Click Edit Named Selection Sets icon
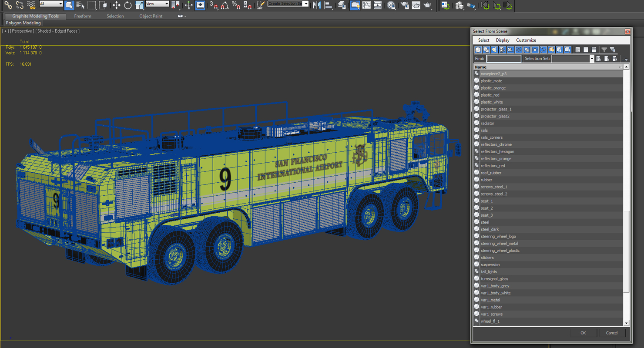The image size is (644, 348). click(x=260, y=5)
